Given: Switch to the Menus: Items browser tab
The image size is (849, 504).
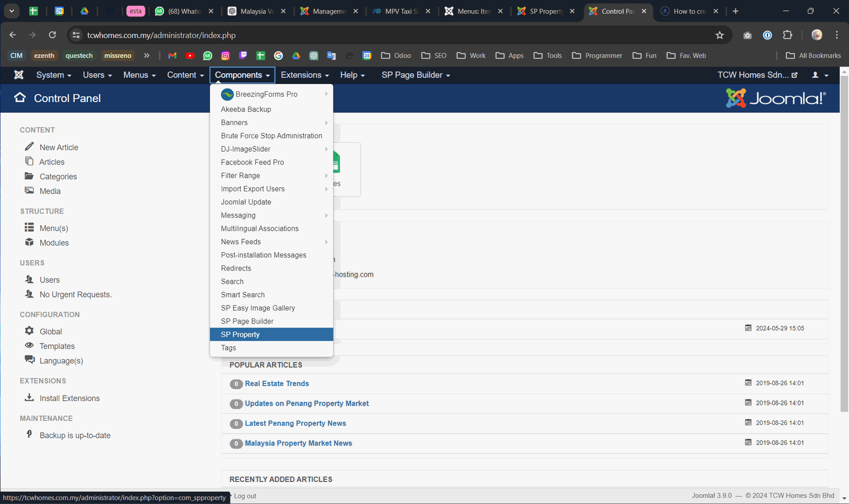Looking at the screenshot, I should (474, 11).
